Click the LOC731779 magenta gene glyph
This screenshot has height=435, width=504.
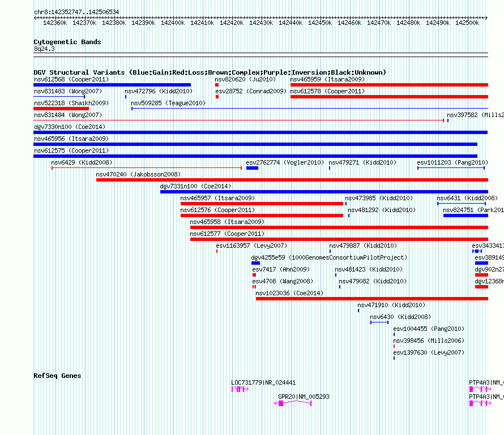(240, 389)
